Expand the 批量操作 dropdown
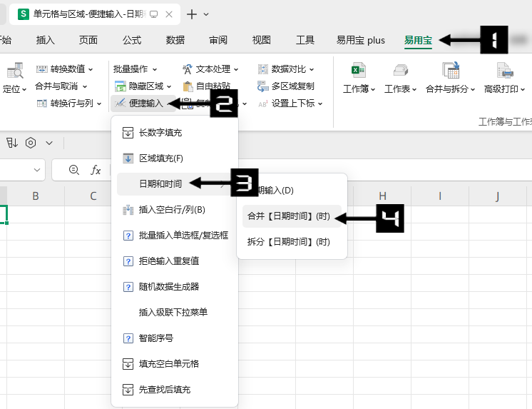532x409 pixels. point(135,69)
